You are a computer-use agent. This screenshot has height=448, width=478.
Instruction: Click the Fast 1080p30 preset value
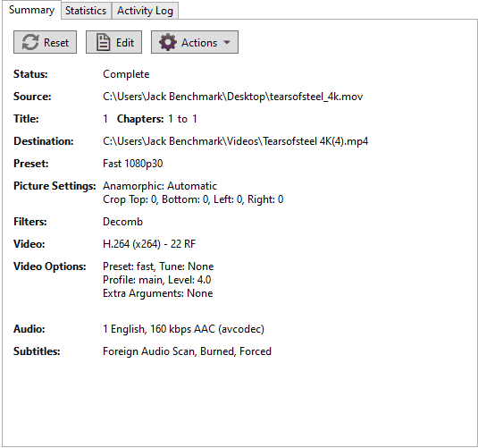pos(132,164)
